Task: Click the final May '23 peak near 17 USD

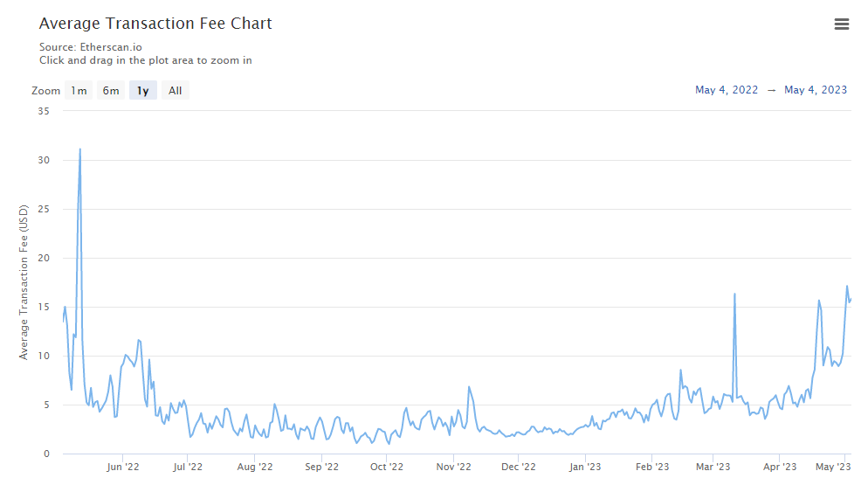Action: (x=846, y=287)
